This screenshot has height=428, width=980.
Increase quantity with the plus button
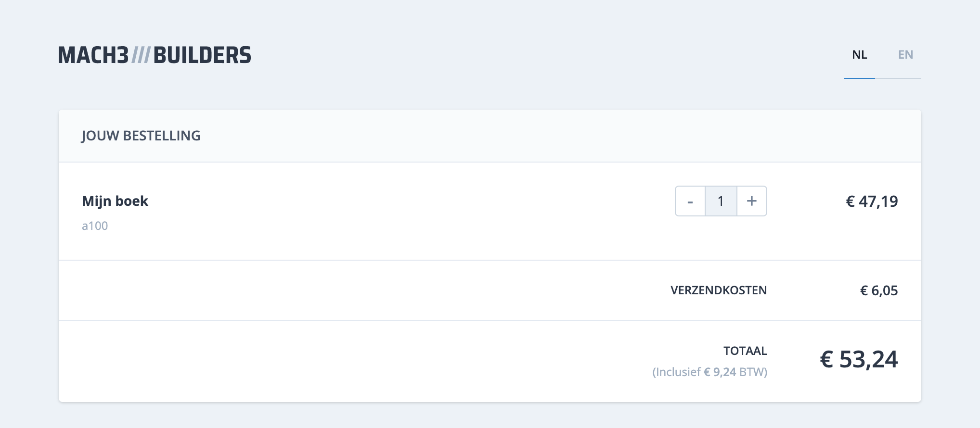(x=751, y=201)
